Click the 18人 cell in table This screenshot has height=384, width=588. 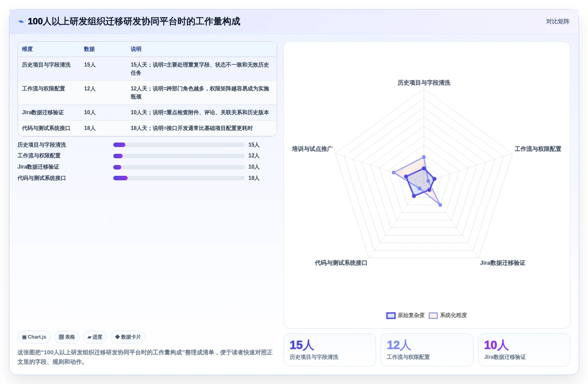pos(90,128)
